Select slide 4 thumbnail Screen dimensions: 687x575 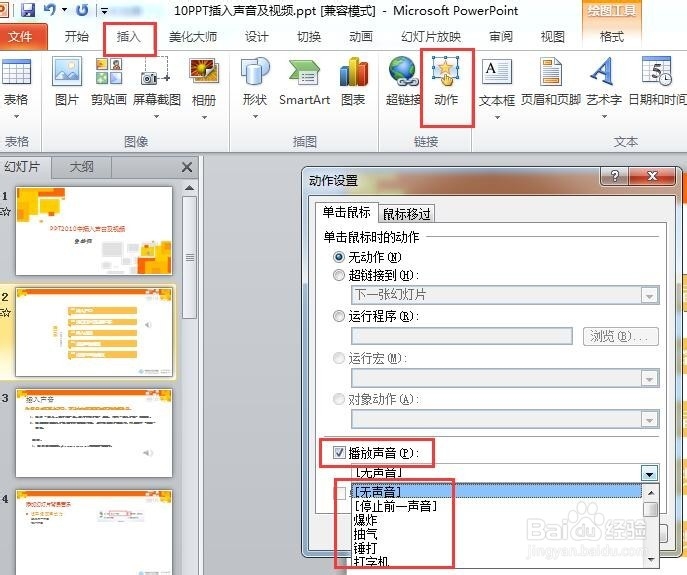94,532
